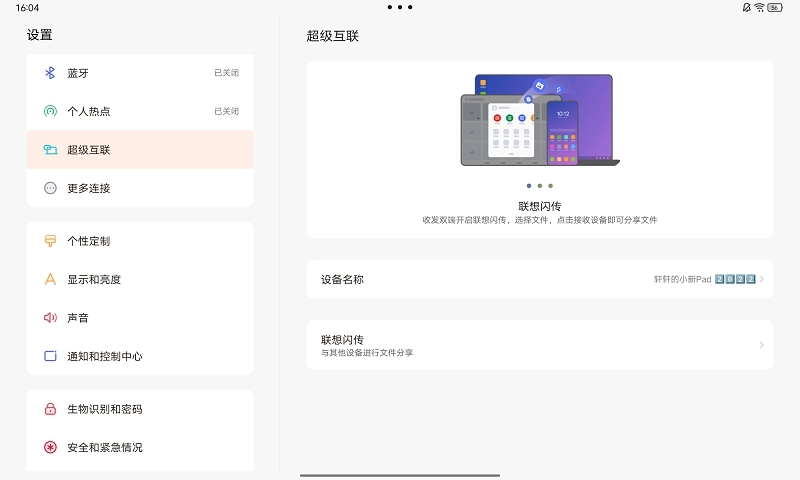Tap the Bluetooth icon in settings
This screenshot has height=480, width=800.
pyautogui.click(x=50, y=73)
